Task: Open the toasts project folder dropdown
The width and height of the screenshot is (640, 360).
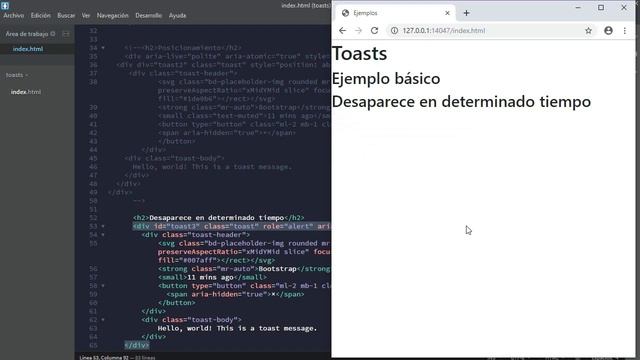Action: (17, 75)
